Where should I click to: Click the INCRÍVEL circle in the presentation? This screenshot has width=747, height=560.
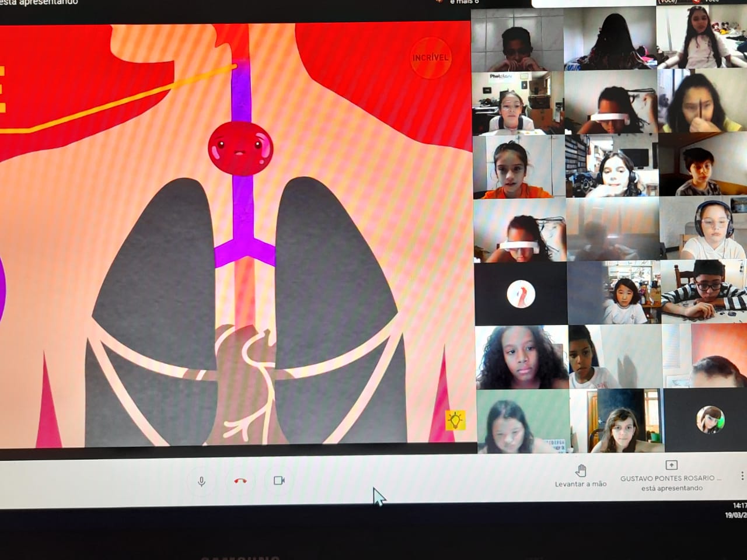430,58
